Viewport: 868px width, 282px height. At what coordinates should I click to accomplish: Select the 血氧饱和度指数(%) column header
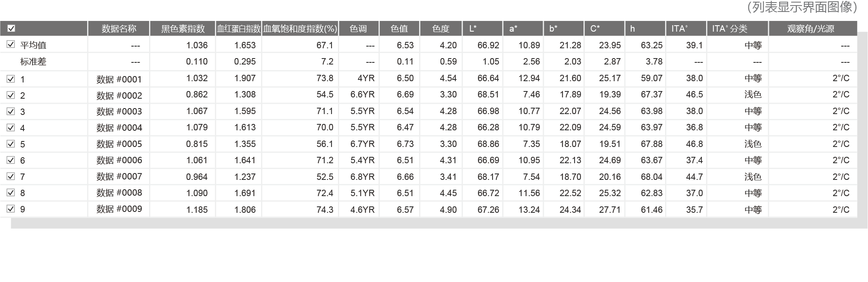coord(300,29)
